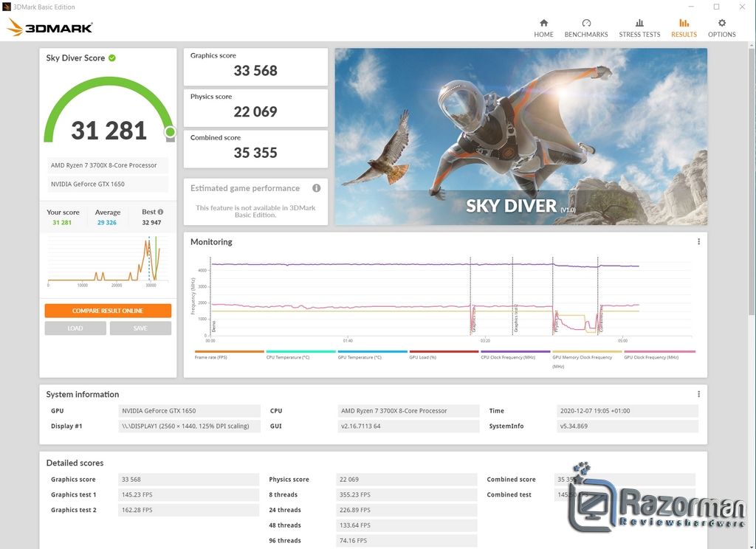Click Compare Result Online button
Viewport: 756px width, 549px height.
coord(108,311)
